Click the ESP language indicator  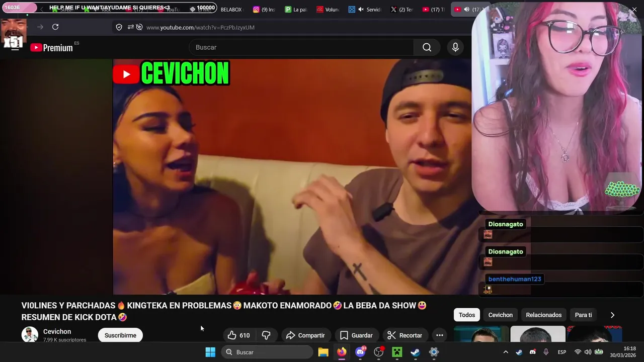[562, 352]
